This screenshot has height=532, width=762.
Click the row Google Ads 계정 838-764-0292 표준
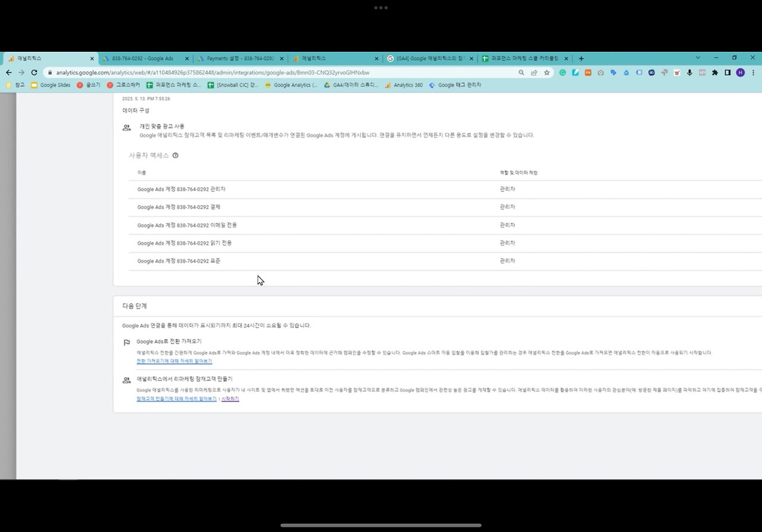pos(445,261)
